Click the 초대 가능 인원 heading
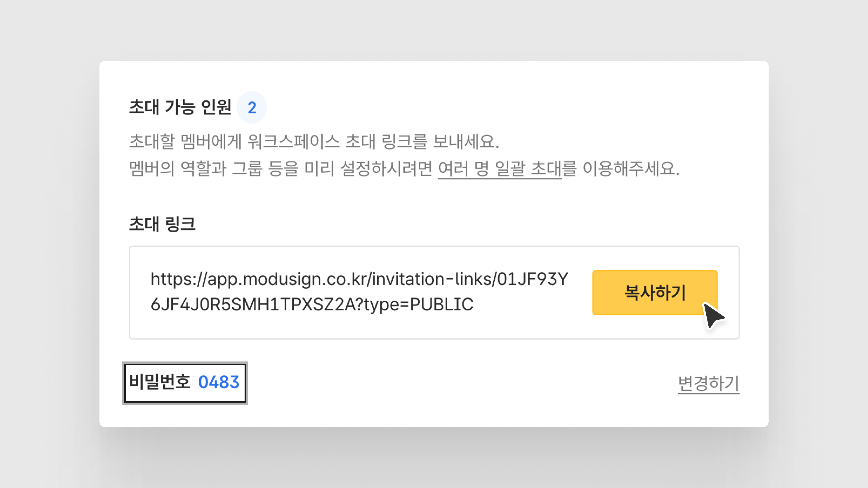The height and width of the screenshot is (488, 868). [180, 107]
